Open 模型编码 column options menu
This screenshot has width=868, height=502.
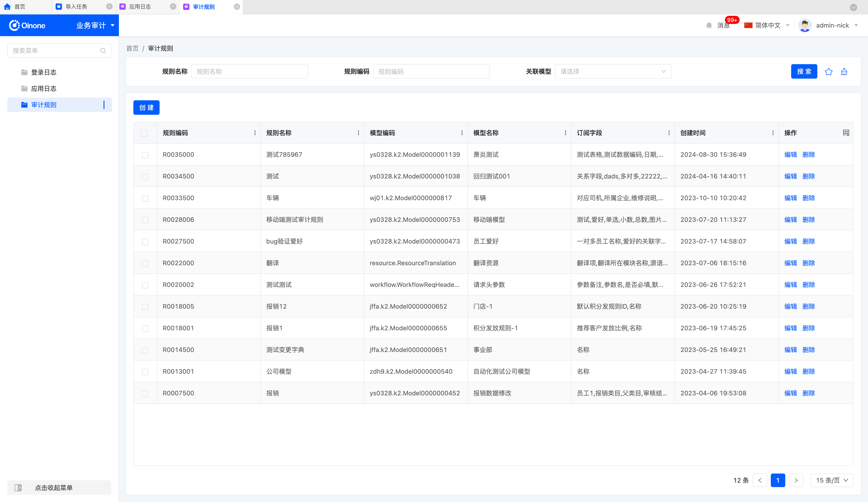click(462, 133)
